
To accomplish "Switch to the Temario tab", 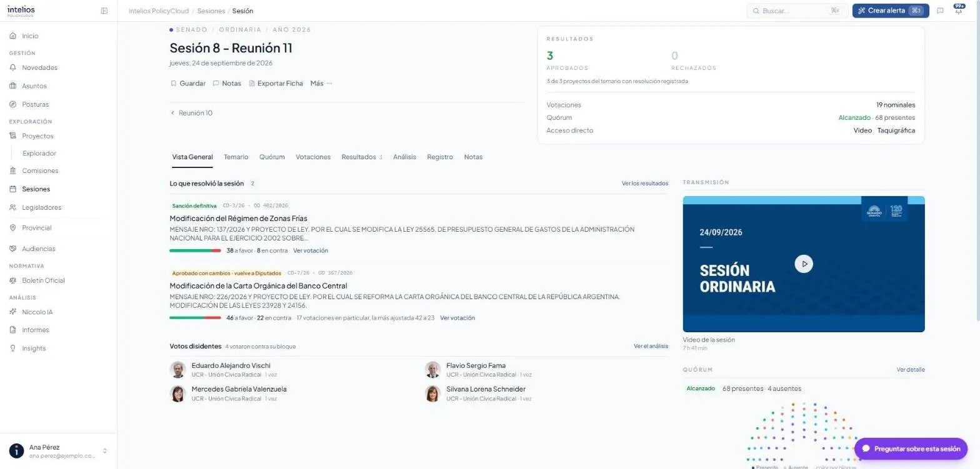I will point(236,157).
